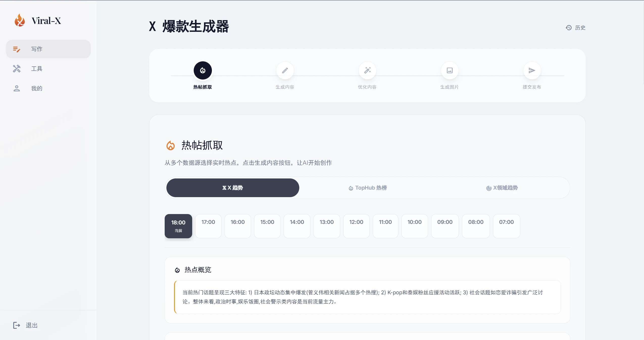
Task: Select the 生成图片 image step icon
Action: point(450,70)
